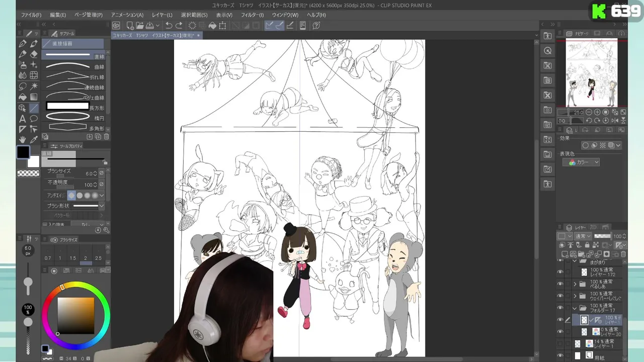
Task: Toggle lock checkbox beside レイヤー 172
Action: [568, 272]
